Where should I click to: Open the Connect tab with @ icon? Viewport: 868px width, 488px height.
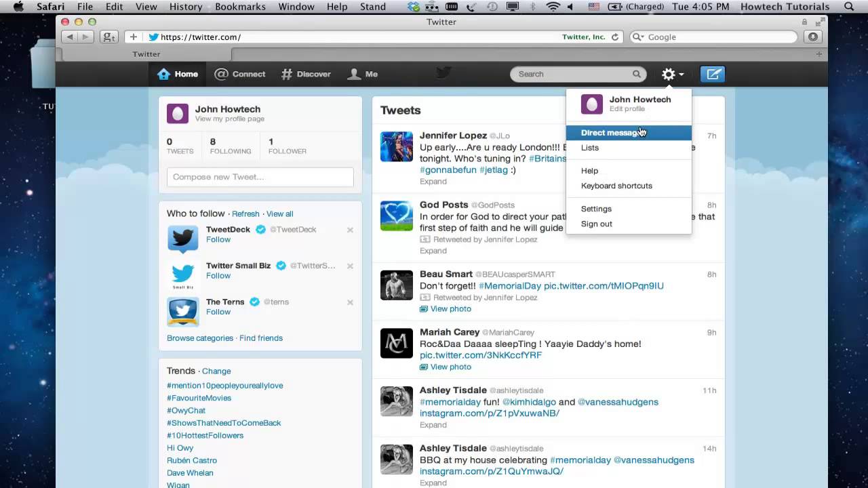coord(239,74)
